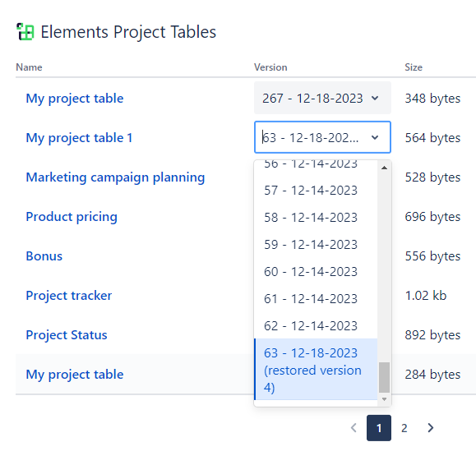Click the Elements Project Tables logo icon
476x465 pixels.
click(x=25, y=31)
